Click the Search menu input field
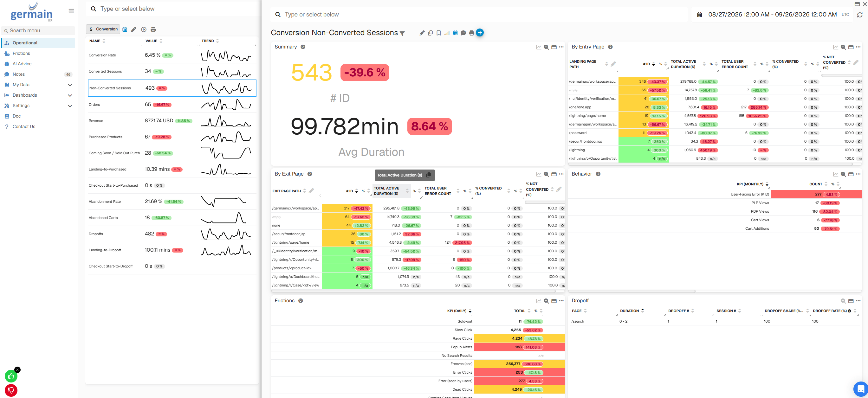Viewport: 868px width, 398px height. coord(38,31)
